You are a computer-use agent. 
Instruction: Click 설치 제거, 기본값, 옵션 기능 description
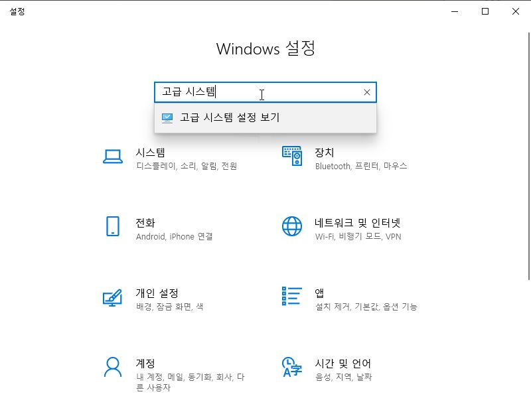366,307
